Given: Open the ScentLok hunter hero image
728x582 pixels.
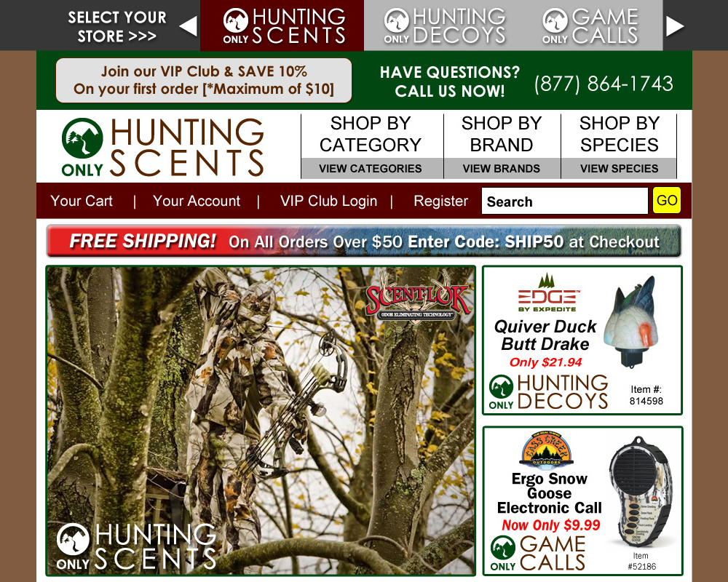Looking at the screenshot, I should [261, 421].
